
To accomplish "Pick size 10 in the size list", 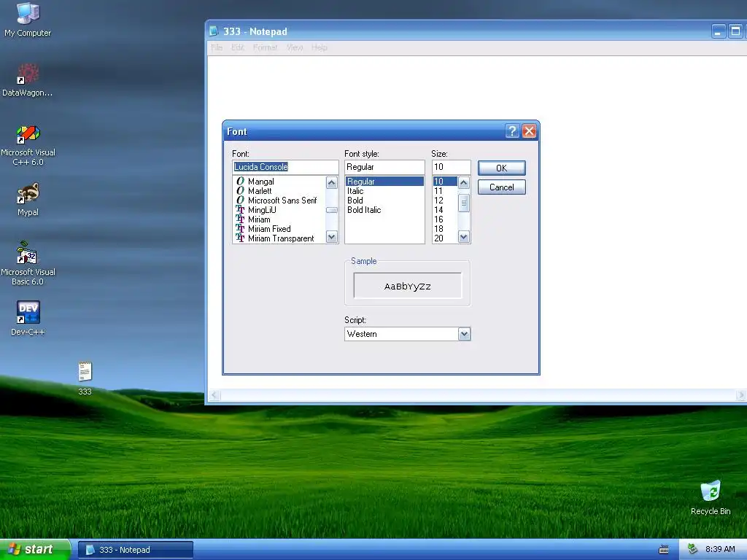I will click(445, 182).
